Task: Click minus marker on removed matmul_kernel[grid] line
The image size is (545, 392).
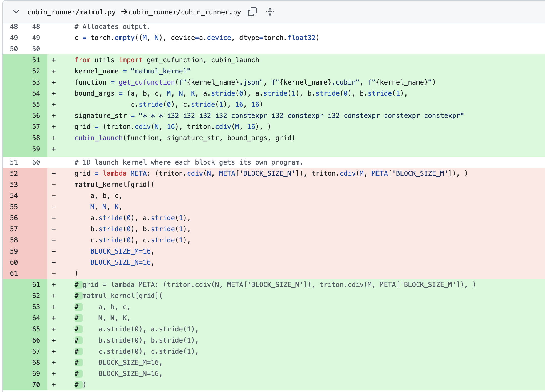Action: pos(54,185)
